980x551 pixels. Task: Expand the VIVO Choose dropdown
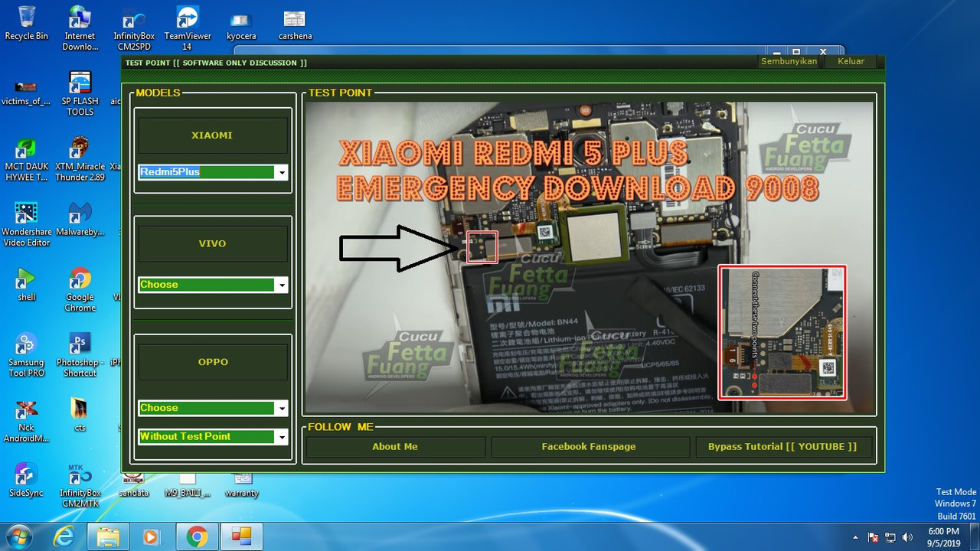point(282,285)
